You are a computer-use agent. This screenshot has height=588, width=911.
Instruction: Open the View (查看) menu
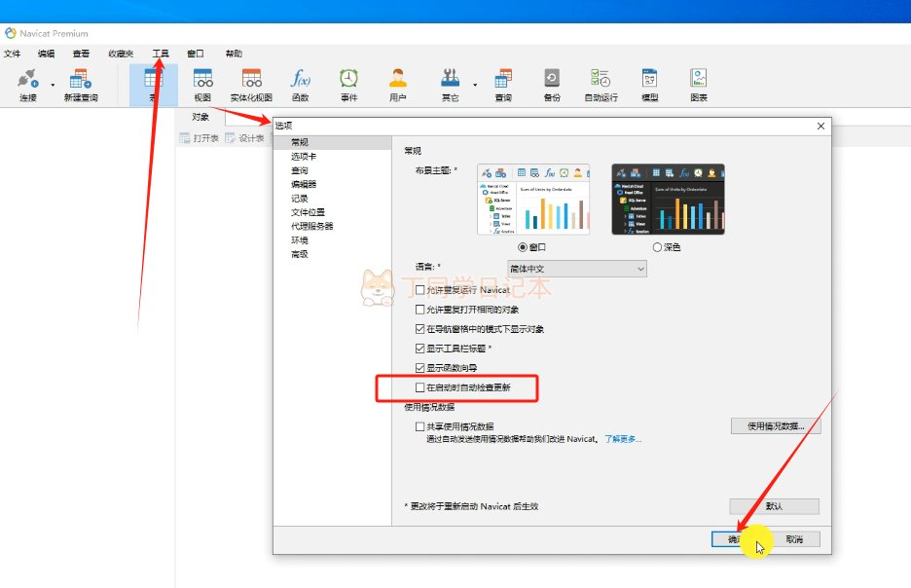[81, 54]
